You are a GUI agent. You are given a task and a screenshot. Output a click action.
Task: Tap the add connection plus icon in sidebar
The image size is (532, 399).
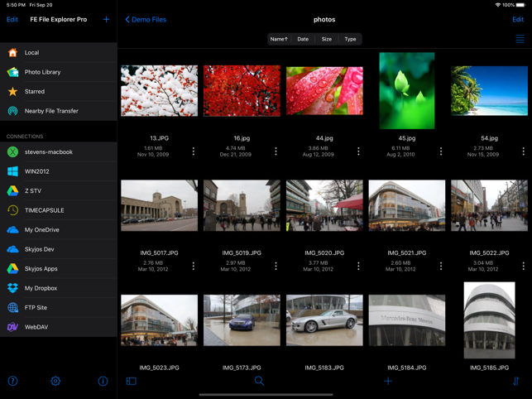[106, 19]
